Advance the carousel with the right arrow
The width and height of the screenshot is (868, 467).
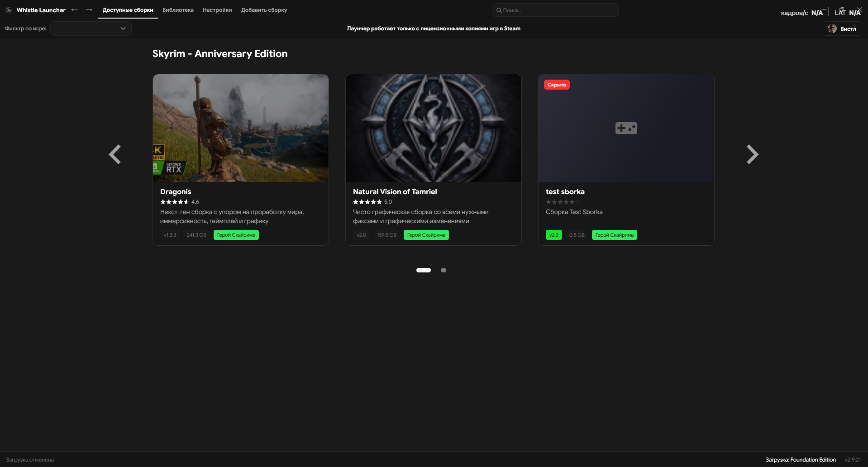point(752,154)
